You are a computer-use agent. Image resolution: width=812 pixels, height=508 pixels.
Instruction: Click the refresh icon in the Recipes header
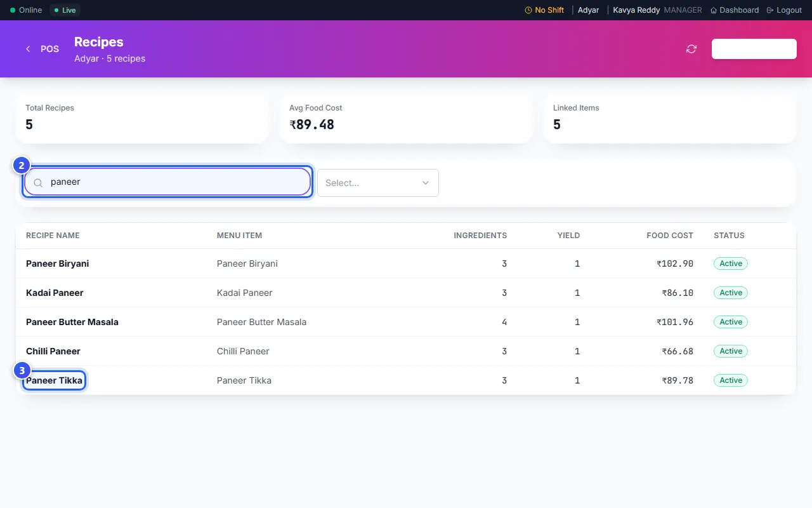point(691,49)
